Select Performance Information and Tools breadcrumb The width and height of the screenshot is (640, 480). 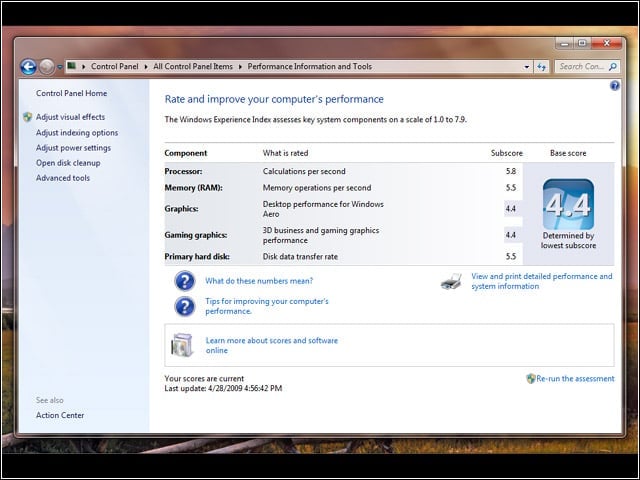click(309, 67)
